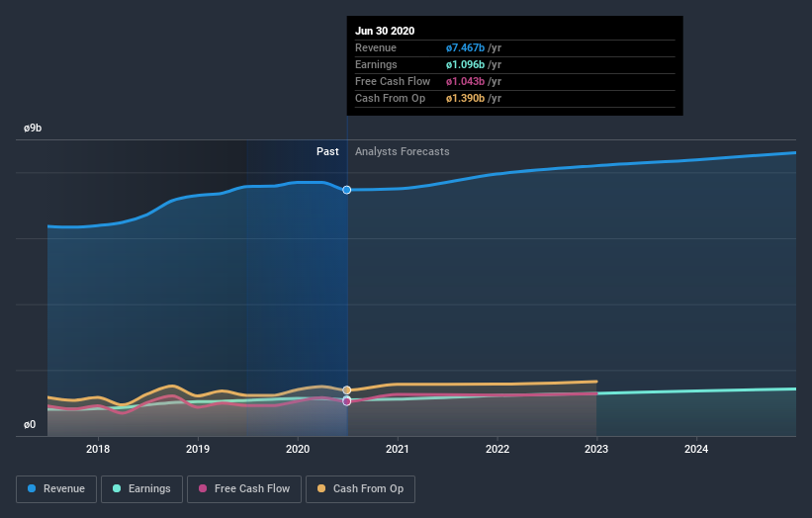Click the 2018 x-axis label
Viewport: 812px width, 518px height.
[98, 449]
